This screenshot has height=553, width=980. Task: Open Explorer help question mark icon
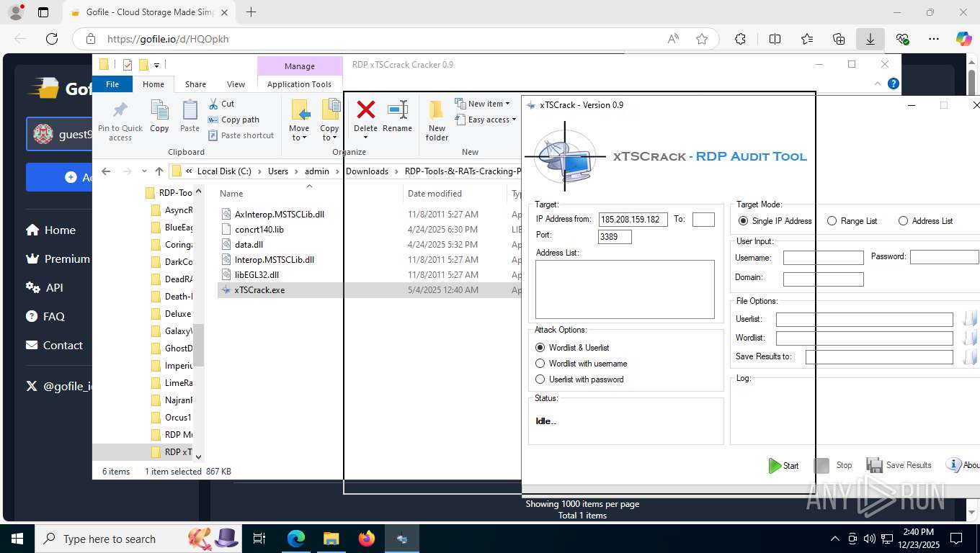pyautogui.click(x=894, y=84)
